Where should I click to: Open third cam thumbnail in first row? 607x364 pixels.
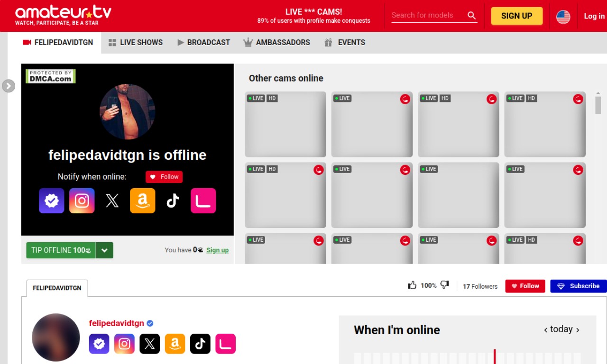pos(459,124)
